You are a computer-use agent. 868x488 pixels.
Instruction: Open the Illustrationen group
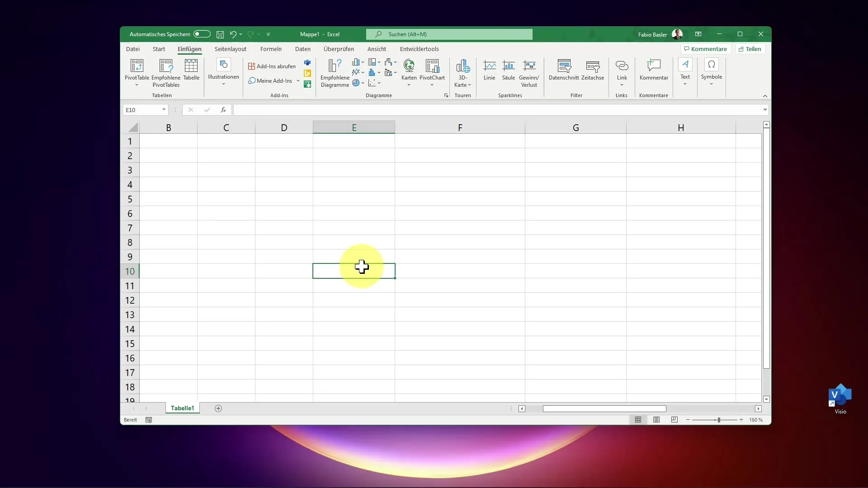pyautogui.click(x=223, y=72)
